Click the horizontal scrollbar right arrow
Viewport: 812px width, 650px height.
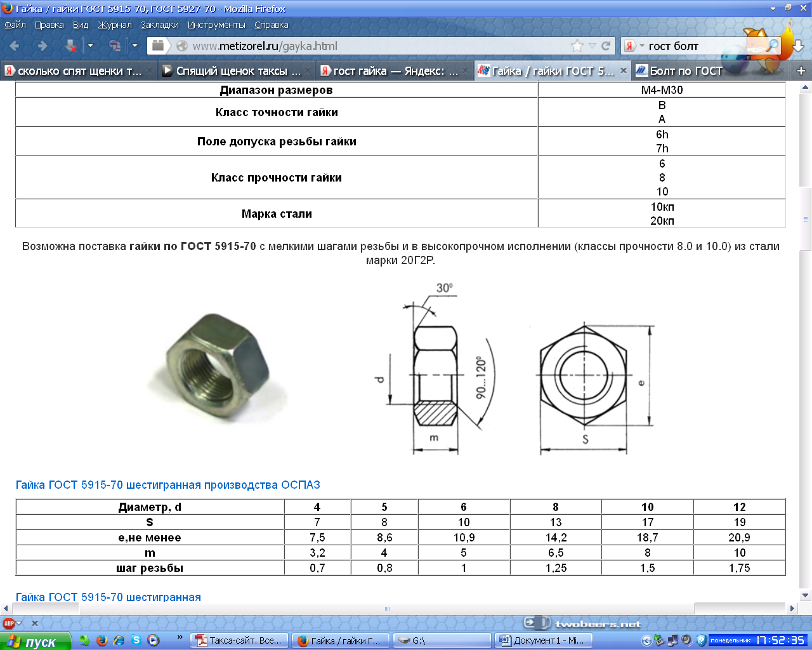(792, 608)
